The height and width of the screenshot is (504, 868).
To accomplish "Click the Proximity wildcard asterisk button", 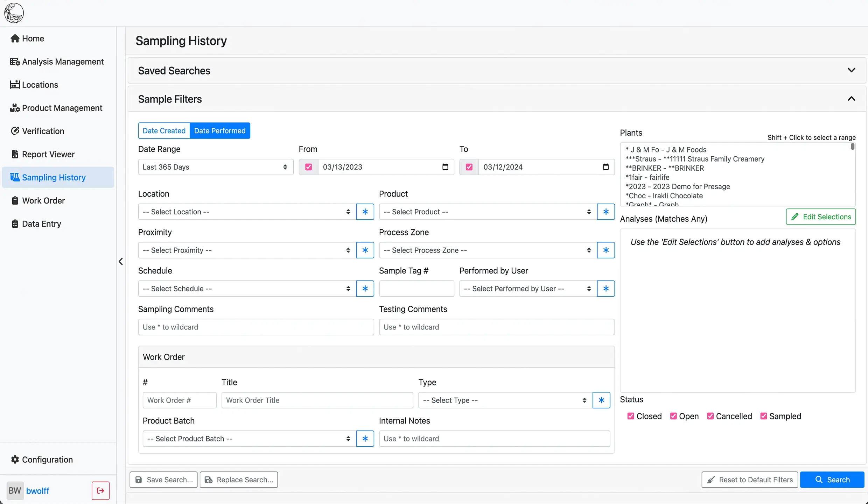I will click(x=365, y=250).
